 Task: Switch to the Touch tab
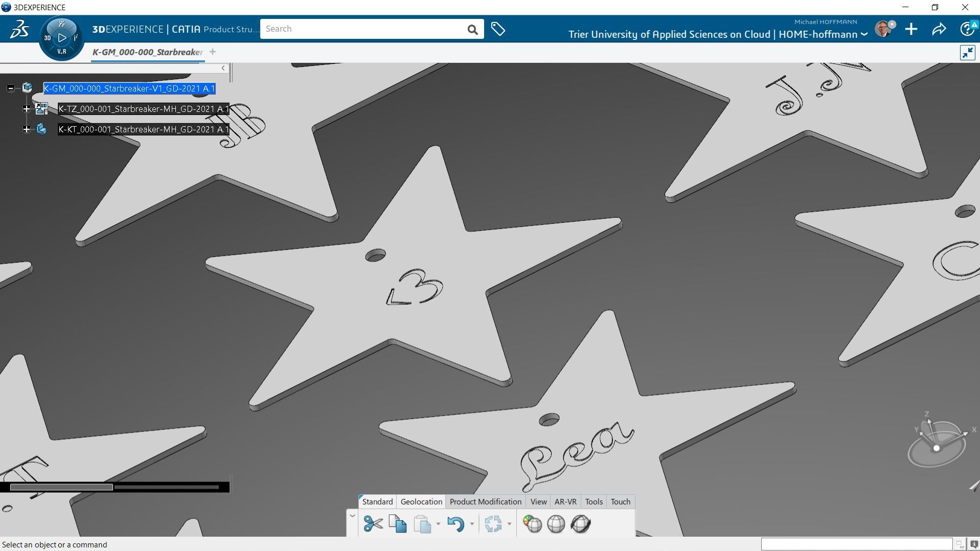point(621,502)
